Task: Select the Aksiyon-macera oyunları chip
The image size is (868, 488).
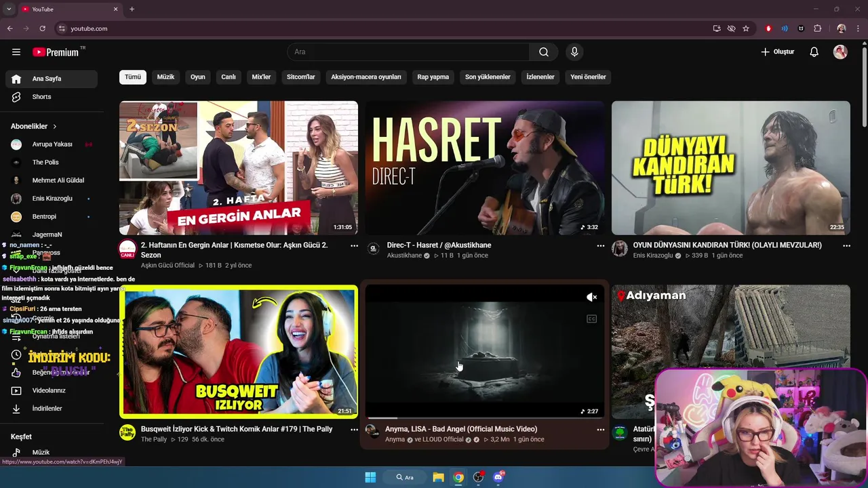Action: pyautogui.click(x=366, y=77)
